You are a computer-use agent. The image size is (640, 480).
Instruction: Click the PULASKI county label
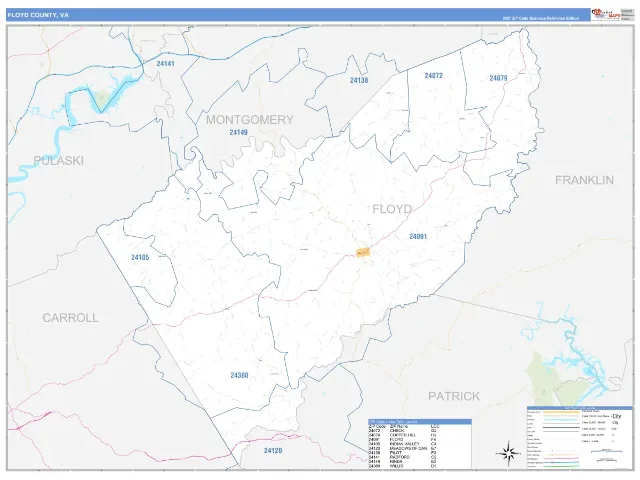pyautogui.click(x=59, y=160)
